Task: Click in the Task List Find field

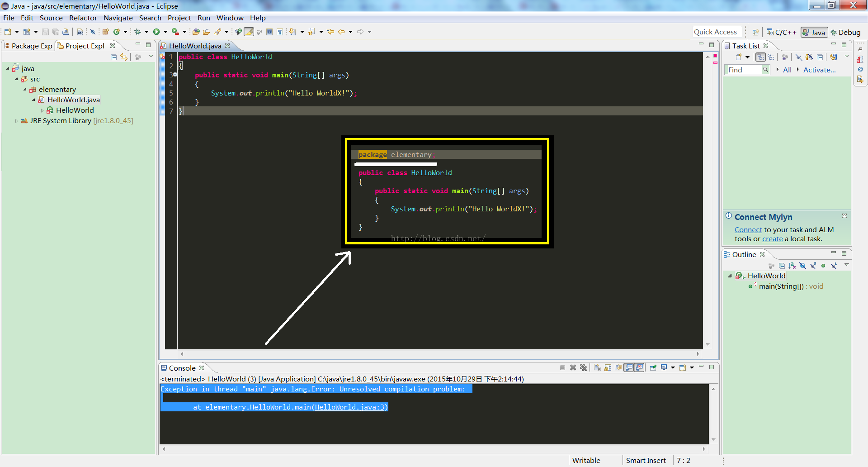Action: point(743,70)
